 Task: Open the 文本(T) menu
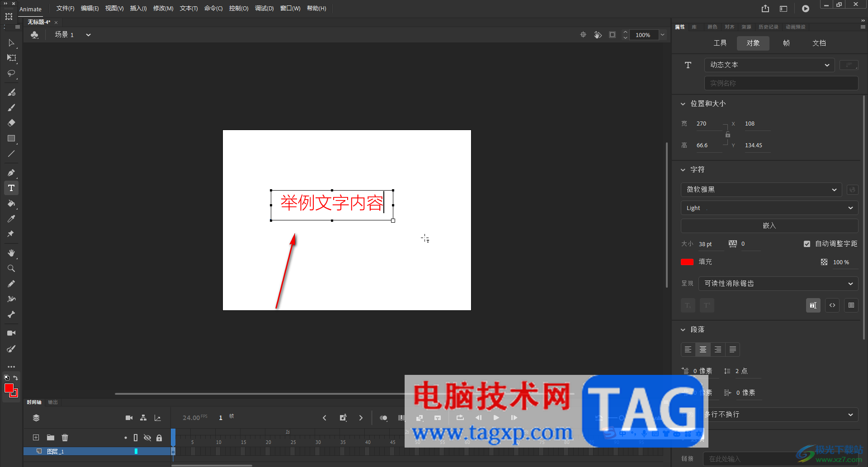tap(189, 9)
